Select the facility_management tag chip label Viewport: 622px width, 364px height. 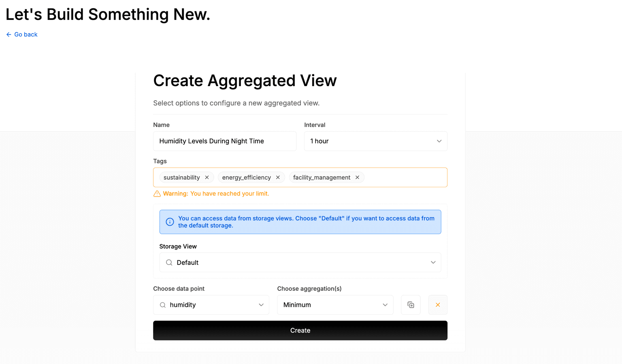pos(322,178)
